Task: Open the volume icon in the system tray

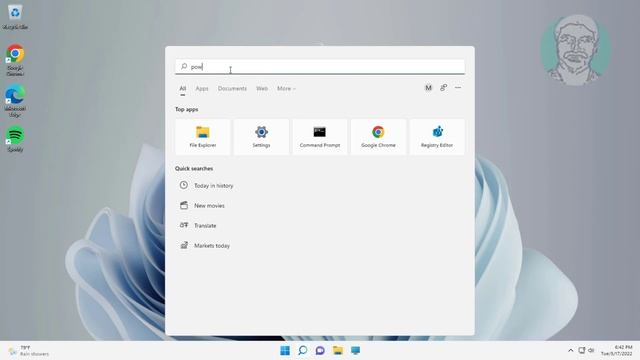Action: coord(591,350)
